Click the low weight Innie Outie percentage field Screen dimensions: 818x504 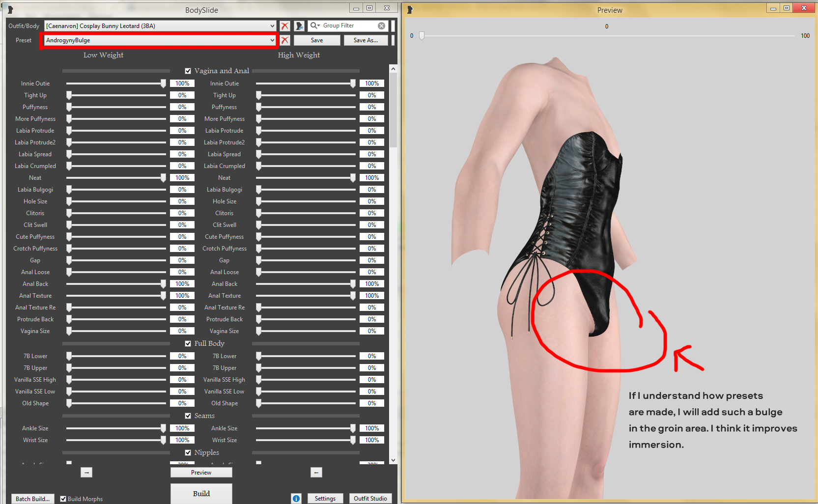tap(182, 84)
